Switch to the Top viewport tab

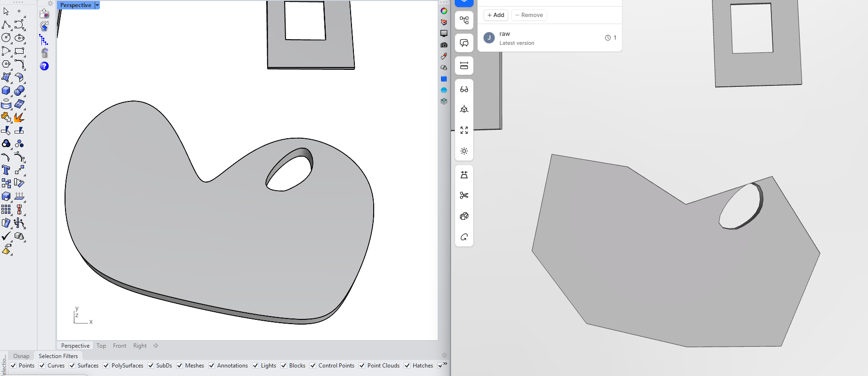[x=101, y=346]
